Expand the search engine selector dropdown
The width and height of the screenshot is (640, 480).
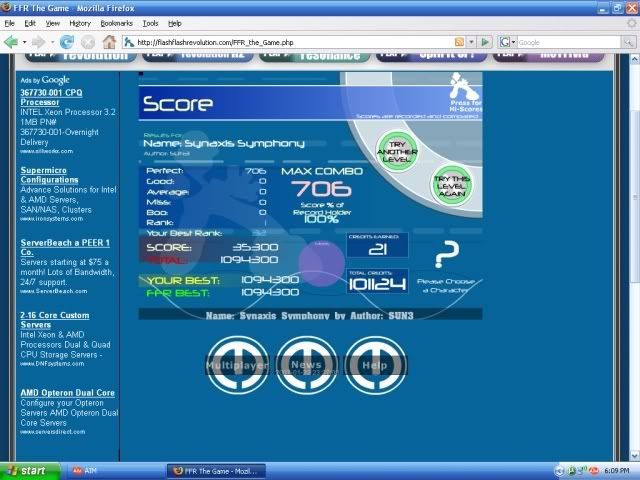[x=510, y=42]
